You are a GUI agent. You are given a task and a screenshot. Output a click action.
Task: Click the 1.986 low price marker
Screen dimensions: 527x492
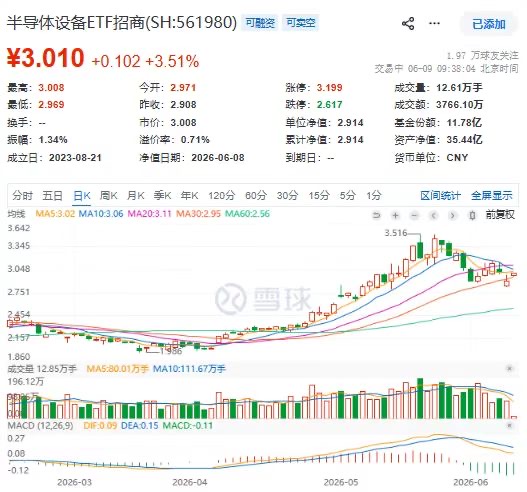coord(171,351)
